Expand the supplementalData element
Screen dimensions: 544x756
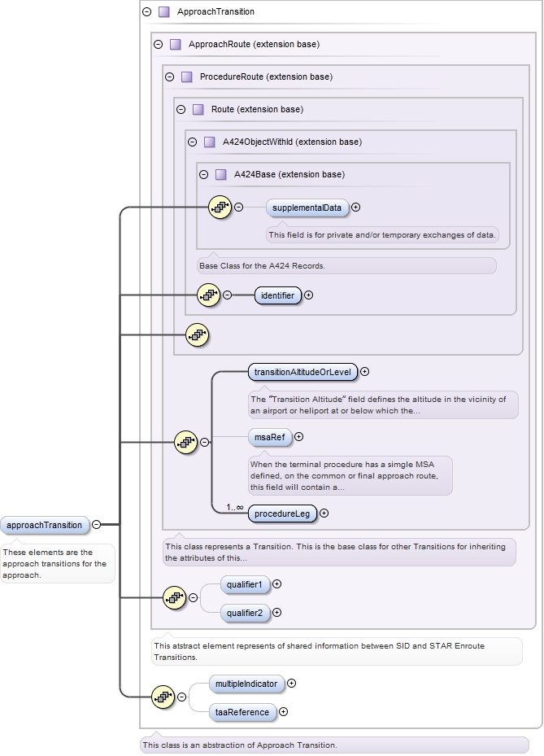356,208
